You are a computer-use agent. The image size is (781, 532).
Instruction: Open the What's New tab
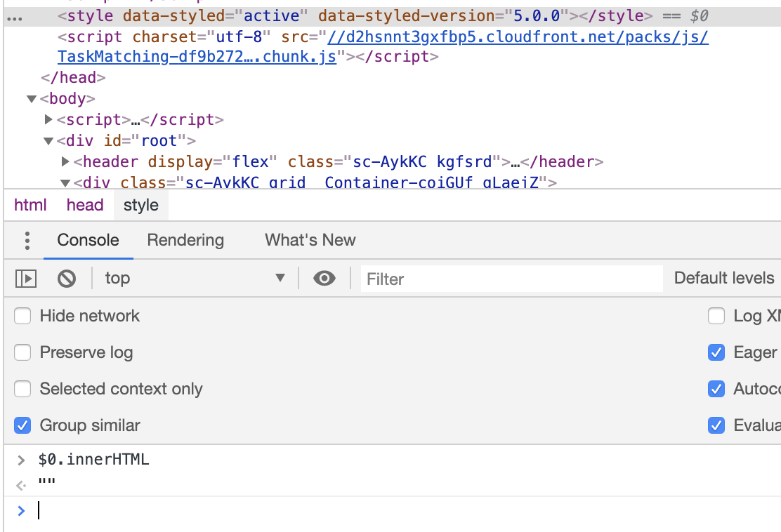point(310,240)
